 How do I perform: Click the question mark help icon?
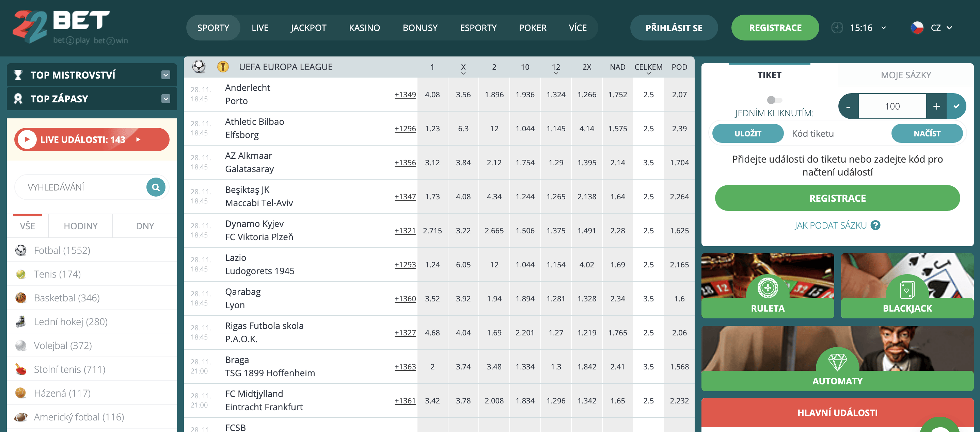[x=875, y=225]
